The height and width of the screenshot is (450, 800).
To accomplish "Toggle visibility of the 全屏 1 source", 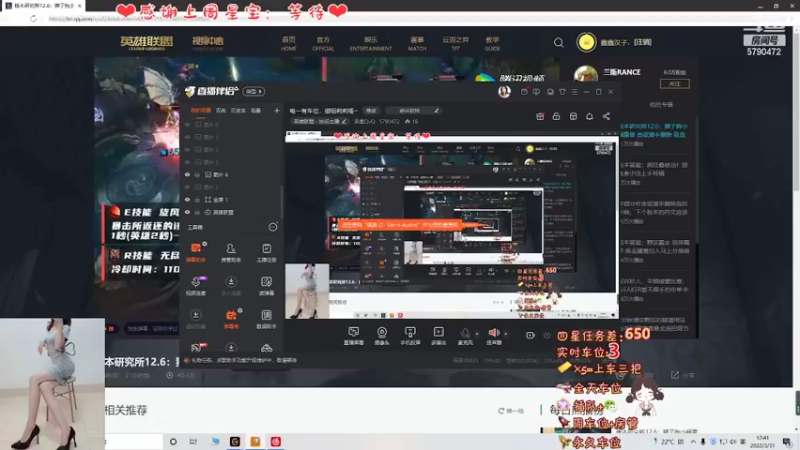I will point(187,199).
